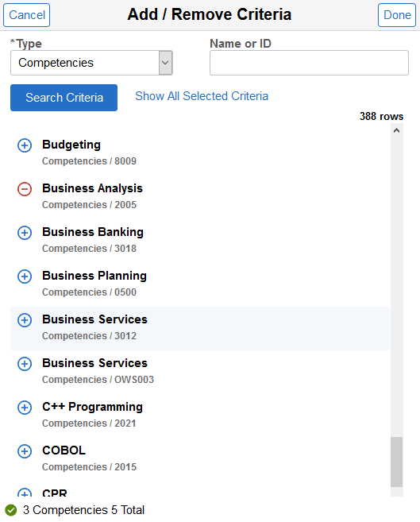Select the Business Banking row title

(x=93, y=232)
